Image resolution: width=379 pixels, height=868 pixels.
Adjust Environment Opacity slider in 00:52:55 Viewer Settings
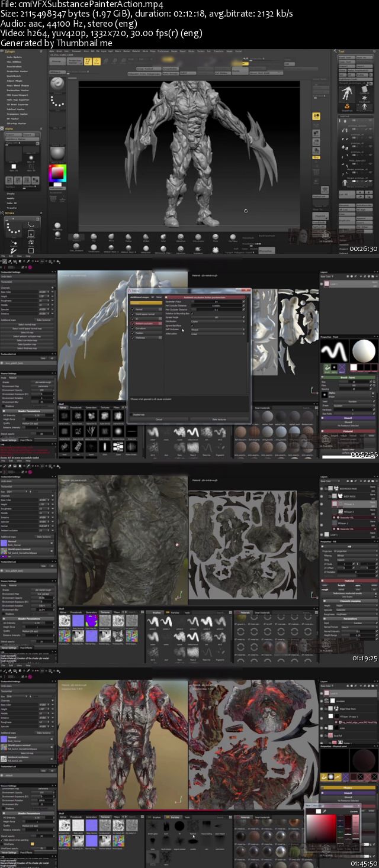(x=41, y=391)
